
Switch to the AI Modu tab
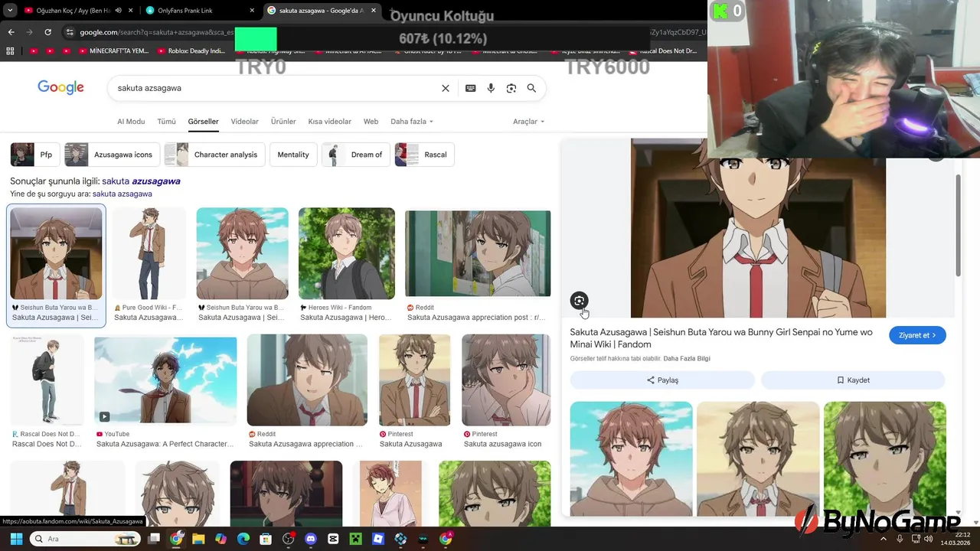[x=131, y=122]
